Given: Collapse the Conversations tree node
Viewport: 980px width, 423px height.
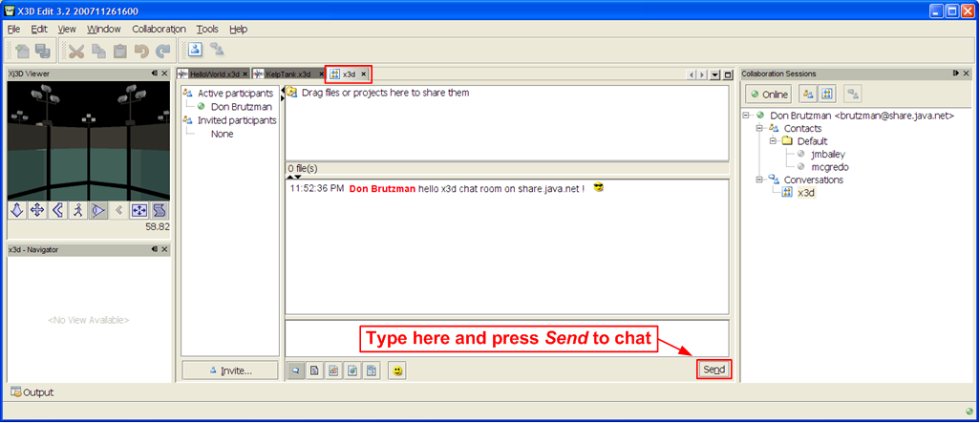Looking at the screenshot, I should point(759,180).
